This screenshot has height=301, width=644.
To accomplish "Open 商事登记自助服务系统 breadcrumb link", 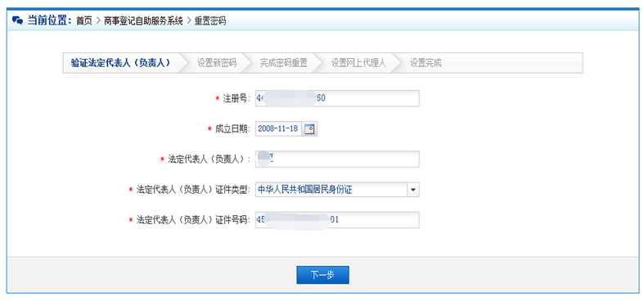I will [x=143, y=21].
